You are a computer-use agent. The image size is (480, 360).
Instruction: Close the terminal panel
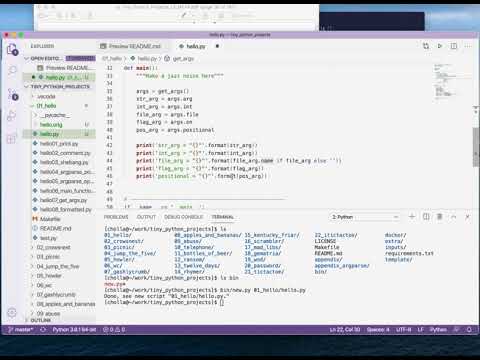click(x=467, y=217)
